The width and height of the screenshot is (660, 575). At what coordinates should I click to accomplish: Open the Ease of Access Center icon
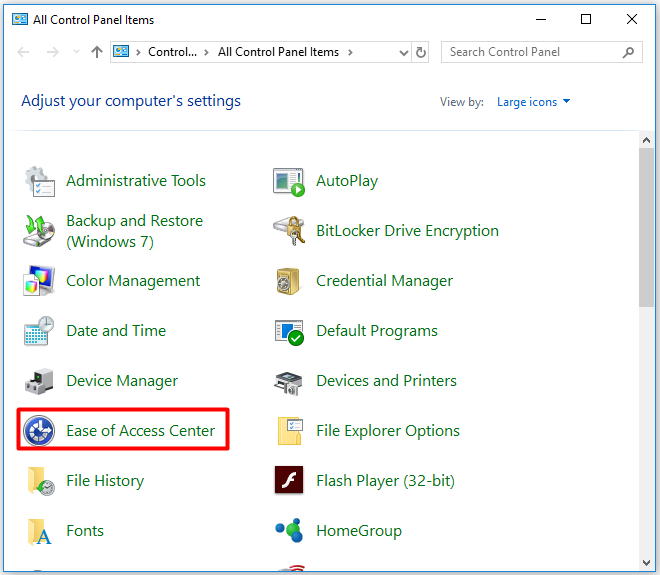pyautogui.click(x=39, y=431)
